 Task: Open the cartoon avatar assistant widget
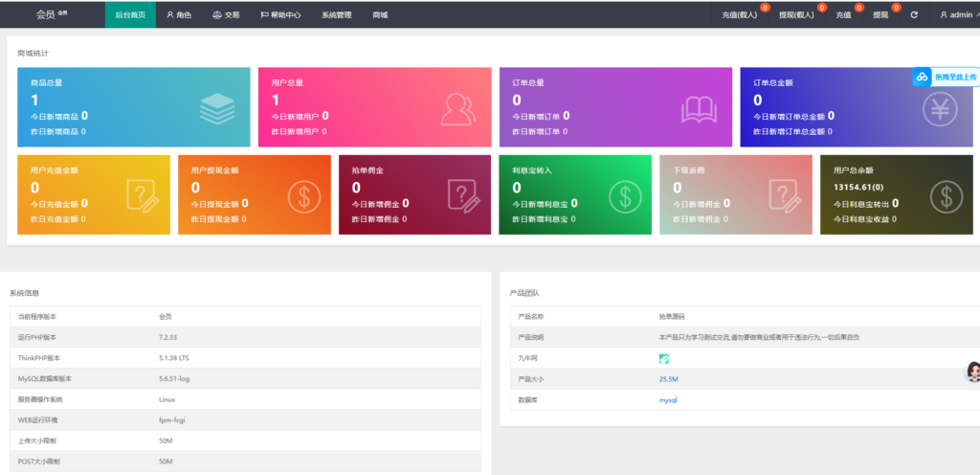971,373
